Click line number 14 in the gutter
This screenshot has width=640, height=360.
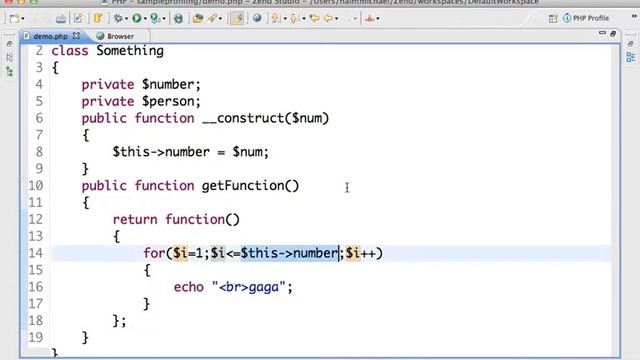[36, 253]
